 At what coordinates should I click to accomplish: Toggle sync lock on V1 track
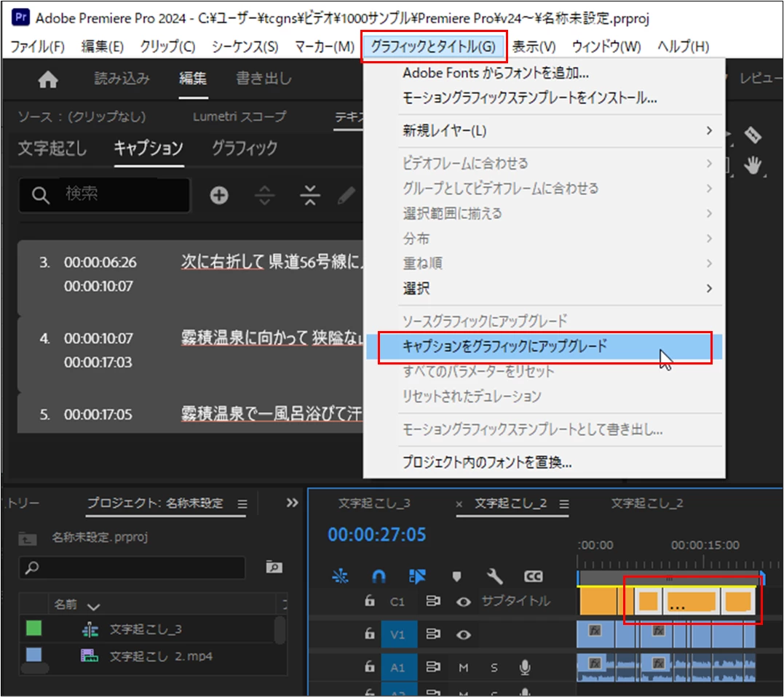click(x=433, y=634)
